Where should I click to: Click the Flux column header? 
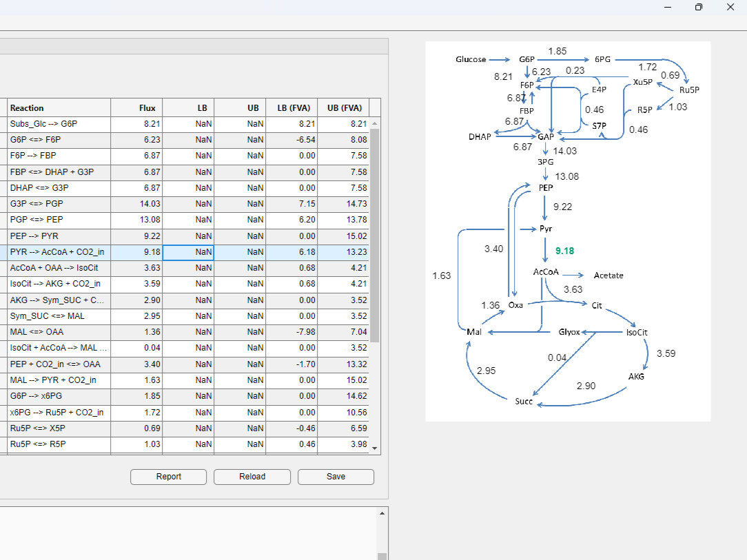coord(146,107)
